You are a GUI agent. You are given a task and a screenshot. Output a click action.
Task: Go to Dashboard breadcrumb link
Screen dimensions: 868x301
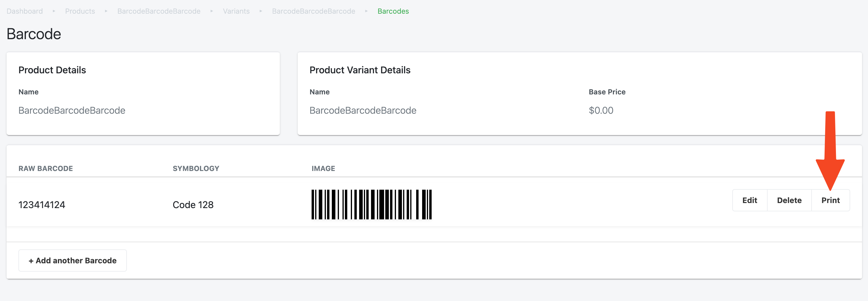pos(25,11)
